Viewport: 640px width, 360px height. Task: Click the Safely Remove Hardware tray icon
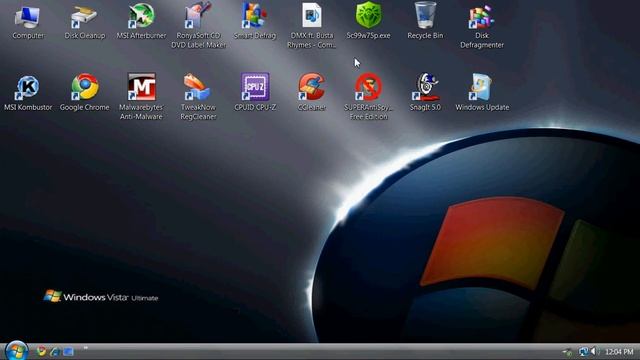[x=567, y=352]
